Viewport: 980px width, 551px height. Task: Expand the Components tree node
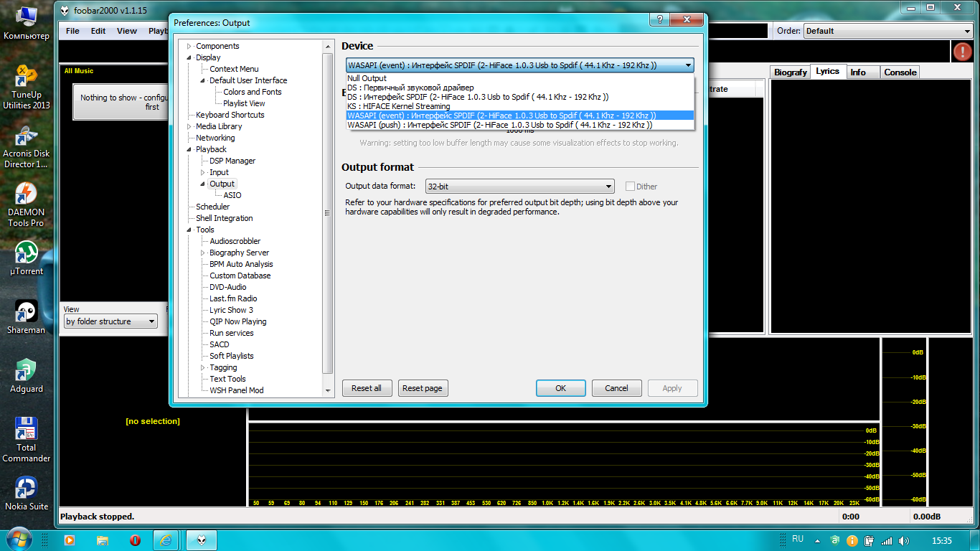click(189, 46)
